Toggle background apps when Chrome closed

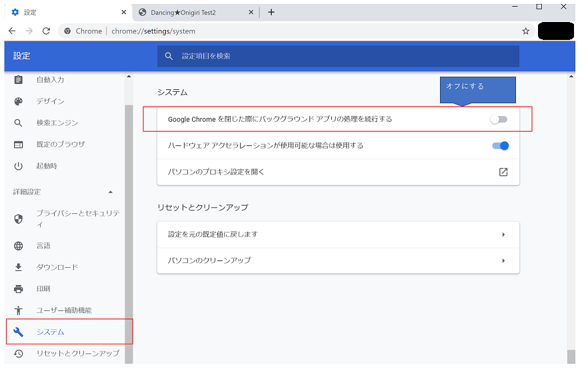click(499, 119)
